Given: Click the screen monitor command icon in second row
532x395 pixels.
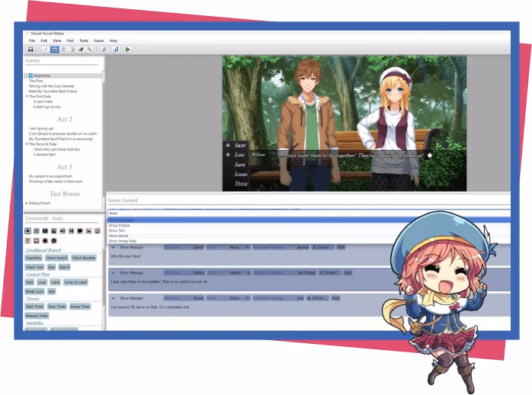Looking at the screenshot, I should [x=37, y=241].
